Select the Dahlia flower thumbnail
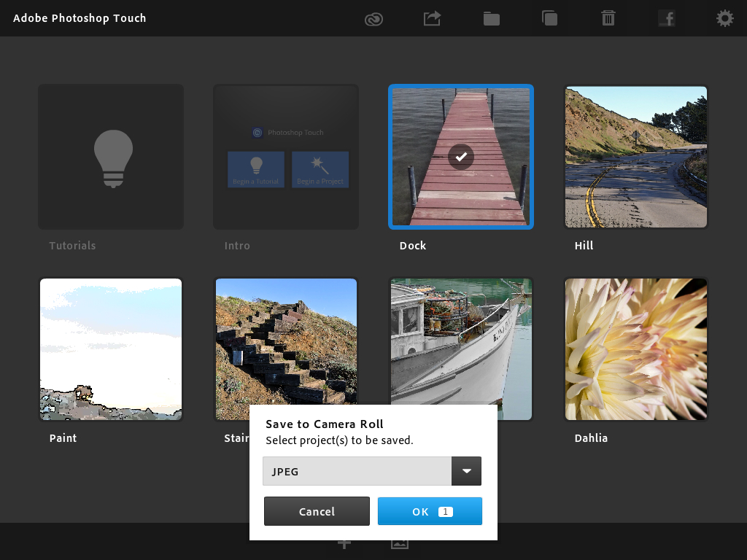Screen dimensions: 747x560 point(636,349)
